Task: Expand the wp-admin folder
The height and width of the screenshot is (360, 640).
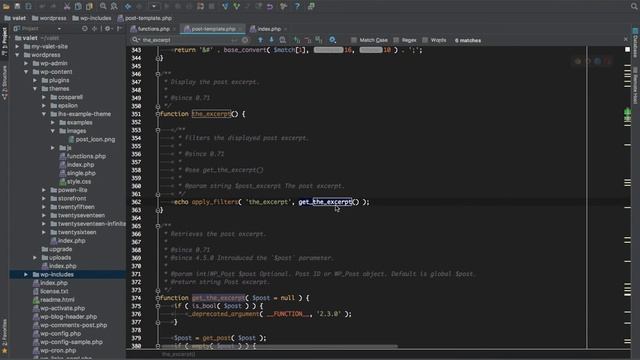Action: pyautogui.click(x=26, y=63)
